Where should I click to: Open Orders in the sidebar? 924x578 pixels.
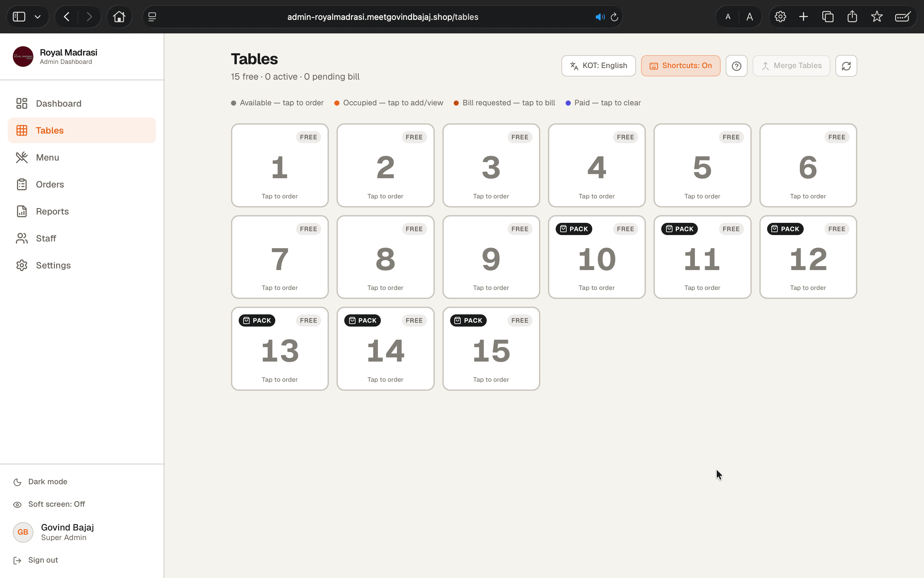click(82, 184)
